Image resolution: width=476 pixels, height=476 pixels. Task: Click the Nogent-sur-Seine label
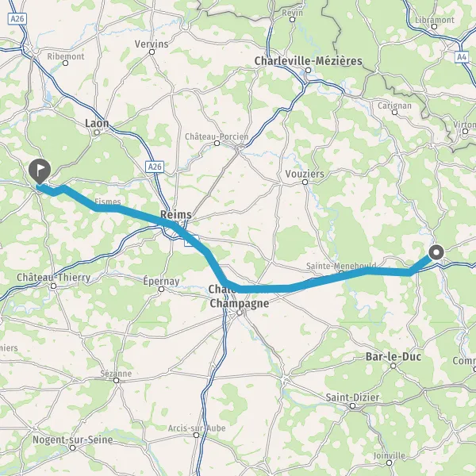pos(72,440)
